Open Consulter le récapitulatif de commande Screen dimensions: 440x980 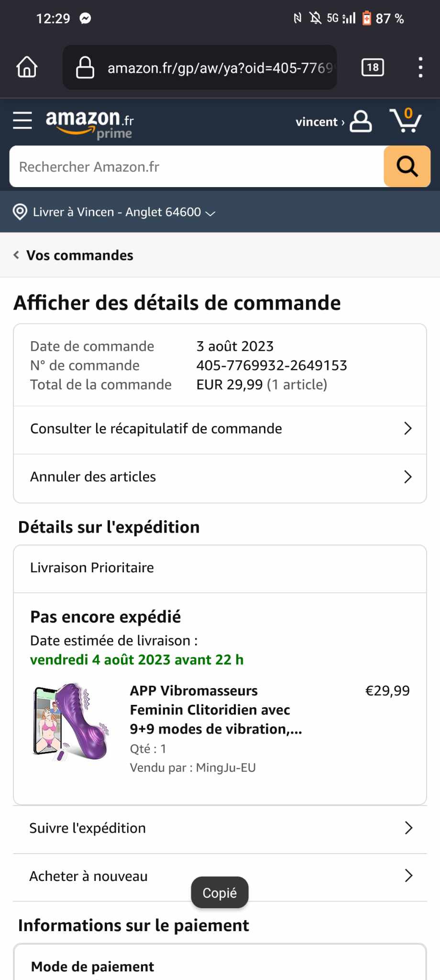click(220, 429)
